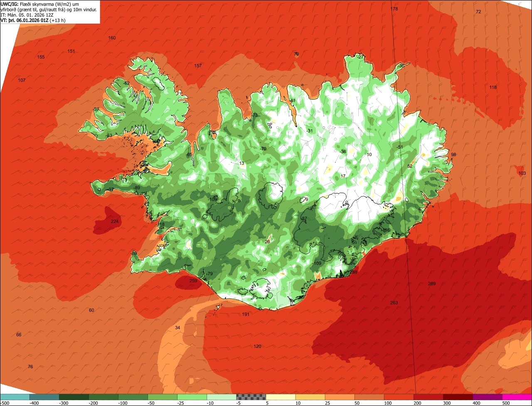
Task: Select the 259 flux value off the southwest coast
Action: coord(193,281)
